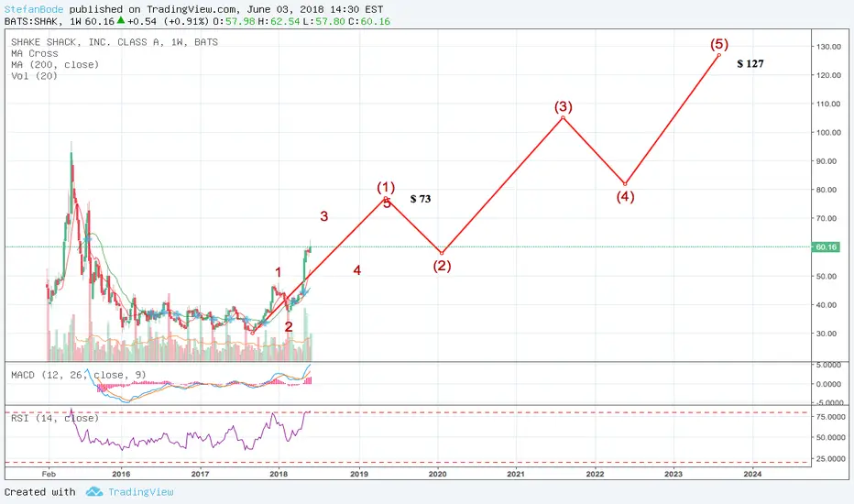Click the $ 127 target price annotation
Image resolution: width=854 pixels, height=504 pixels.
[x=750, y=64]
